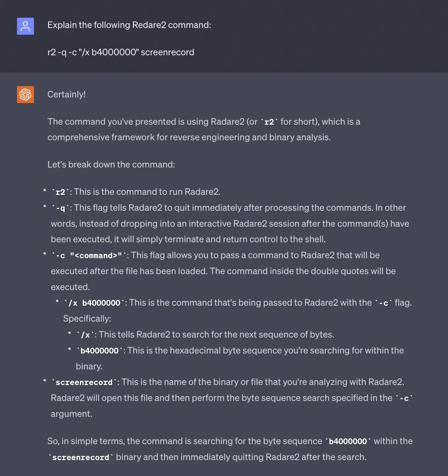This screenshot has width=448, height=476.
Task: Click the "Let's break down the command:" line
Action: [111, 165]
